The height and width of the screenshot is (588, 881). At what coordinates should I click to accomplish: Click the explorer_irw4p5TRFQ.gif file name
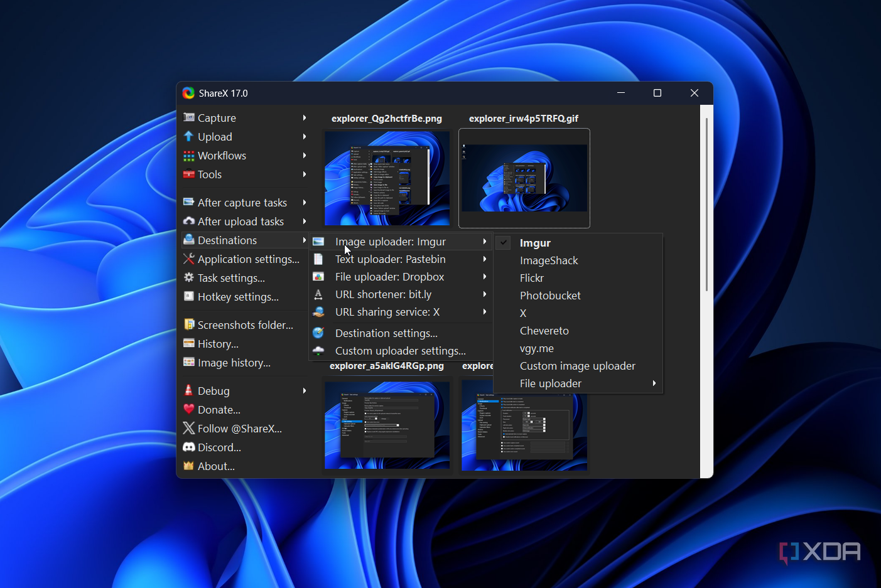(524, 119)
